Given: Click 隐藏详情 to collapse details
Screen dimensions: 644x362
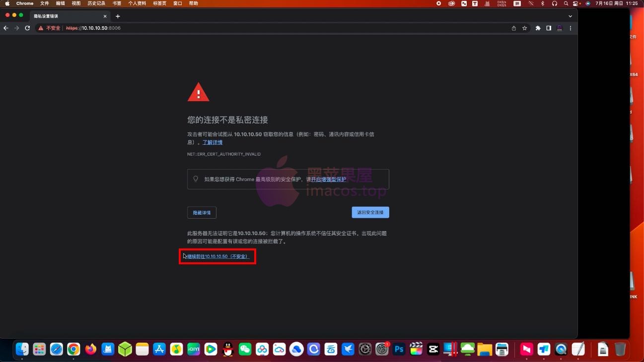Looking at the screenshot, I should [x=202, y=213].
